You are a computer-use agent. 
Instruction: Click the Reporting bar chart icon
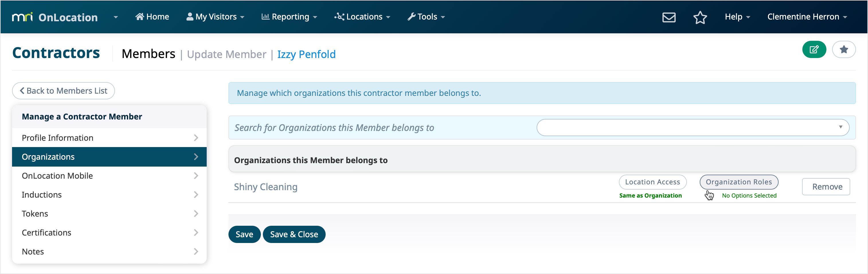(265, 16)
